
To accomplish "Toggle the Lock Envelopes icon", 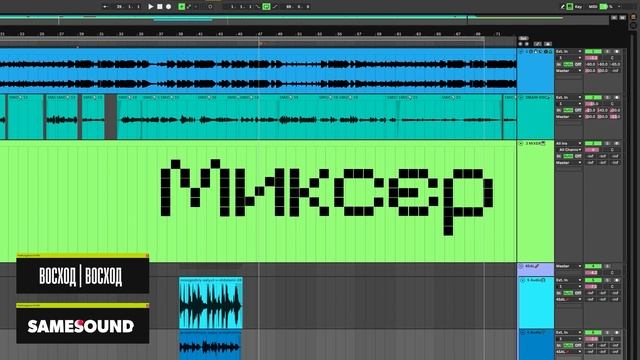I will [x=538, y=44].
